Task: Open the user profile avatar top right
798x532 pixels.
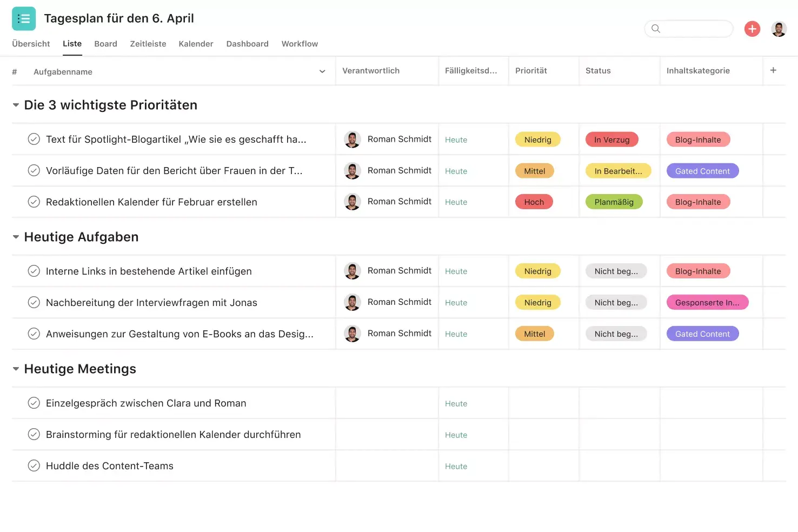Action: coord(779,29)
